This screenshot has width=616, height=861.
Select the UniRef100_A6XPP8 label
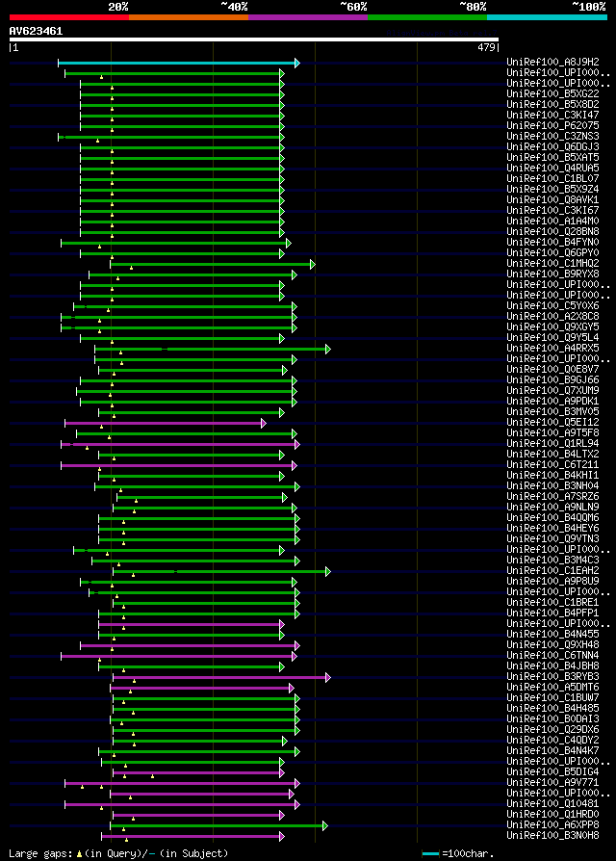(552, 825)
